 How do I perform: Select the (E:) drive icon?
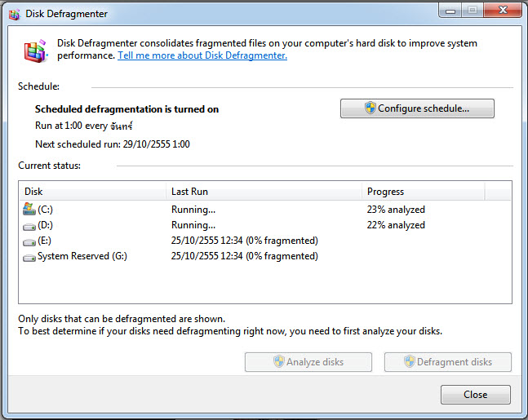point(29,242)
